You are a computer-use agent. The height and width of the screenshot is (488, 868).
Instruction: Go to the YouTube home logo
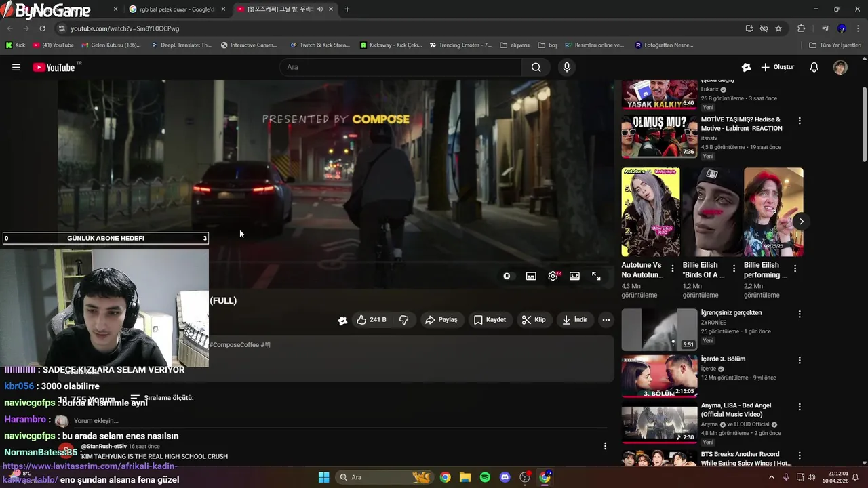[54, 67]
